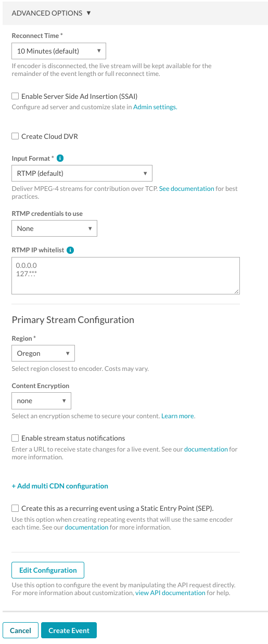Screen dimensions: 268x644
Task: Click the Learn more encryption link
Action: pyautogui.click(x=178, y=416)
